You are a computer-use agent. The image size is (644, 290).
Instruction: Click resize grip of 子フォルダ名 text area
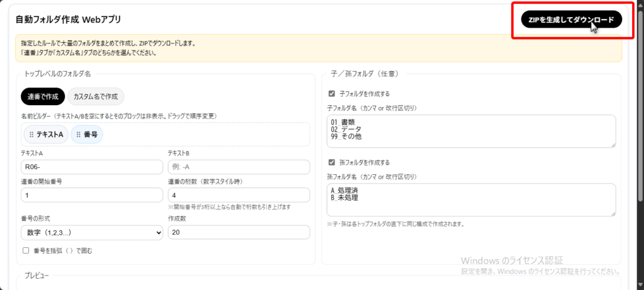(613, 145)
